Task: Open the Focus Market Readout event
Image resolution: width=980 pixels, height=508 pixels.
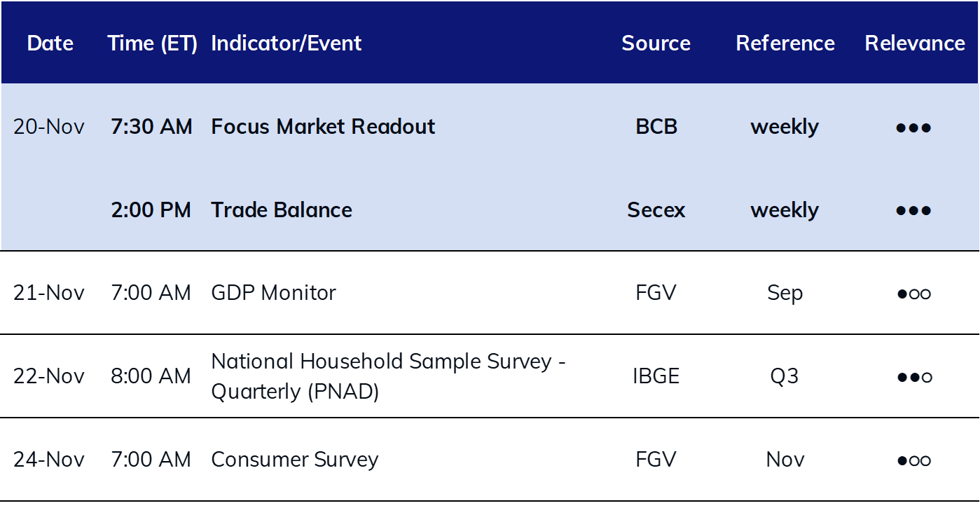Action: [323, 127]
